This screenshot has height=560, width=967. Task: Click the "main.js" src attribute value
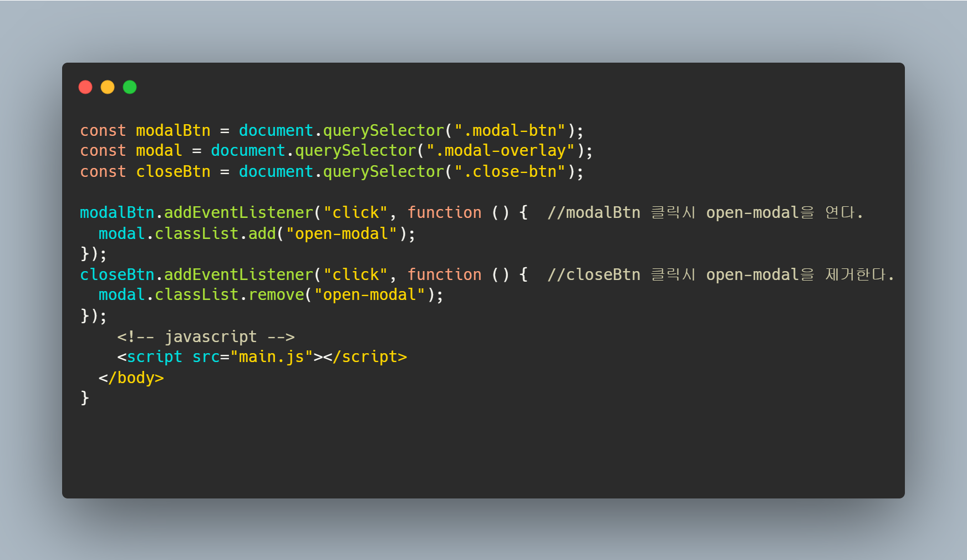point(272,357)
